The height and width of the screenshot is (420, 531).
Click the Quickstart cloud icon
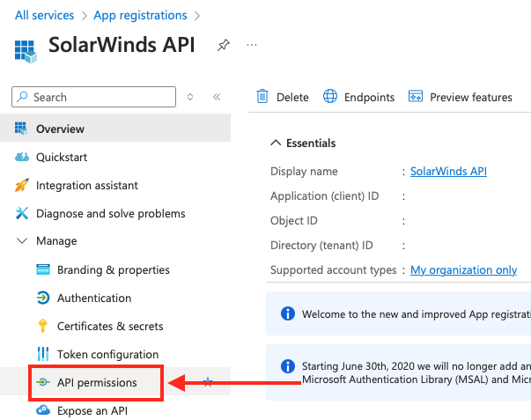[x=22, y=157]
